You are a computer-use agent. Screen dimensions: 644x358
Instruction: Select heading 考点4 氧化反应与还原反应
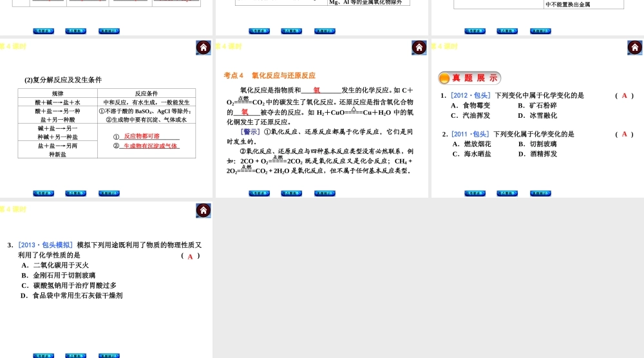click(x=269, y=75)
